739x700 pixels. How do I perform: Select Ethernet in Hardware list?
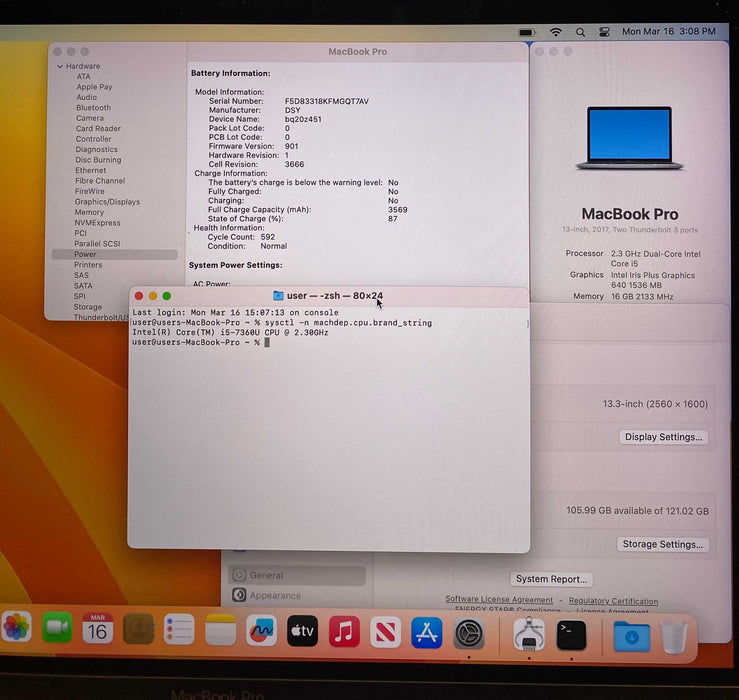point(90,170)
